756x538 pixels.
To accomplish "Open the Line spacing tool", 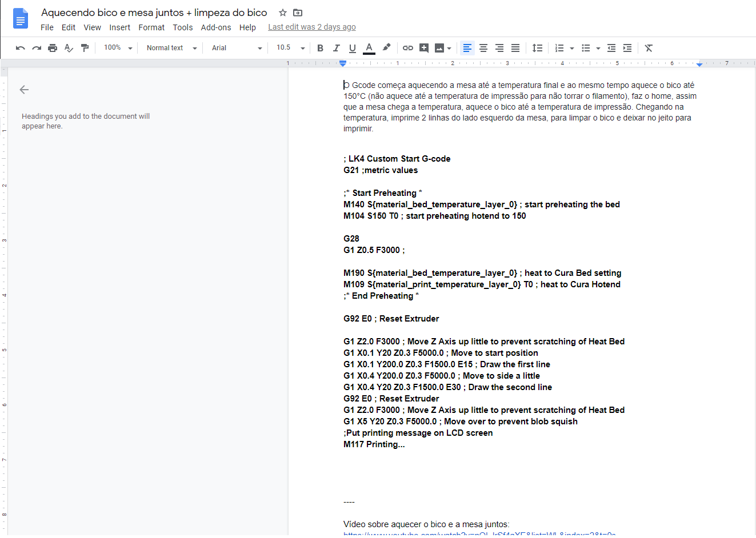I will (x=537, y=48).
